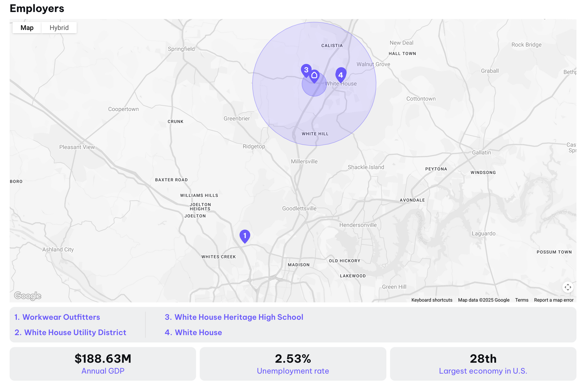Image resolution: width=588 pixels, height=387 pixels.
Task: Click the Largest economy in U.S. card
Action: [x=483, y=364]
